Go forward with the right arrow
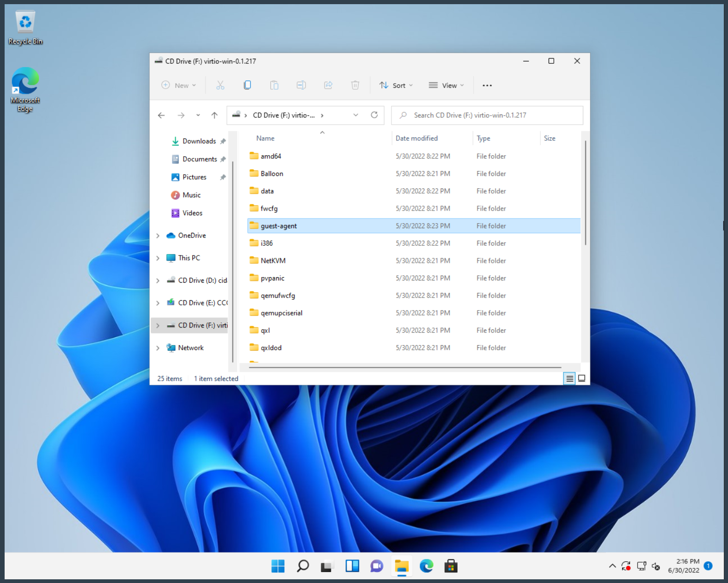The height and width of the screenshot is (583, 728). point(181,115)
